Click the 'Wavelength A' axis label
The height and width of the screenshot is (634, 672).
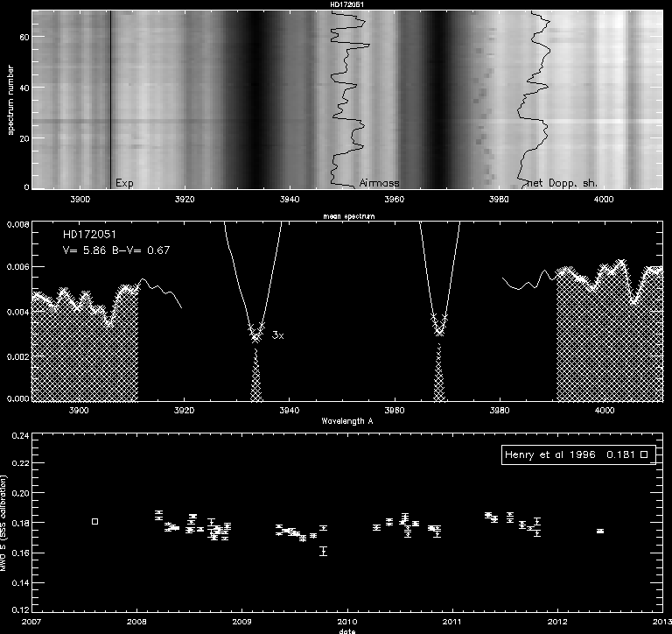(347, 421)
